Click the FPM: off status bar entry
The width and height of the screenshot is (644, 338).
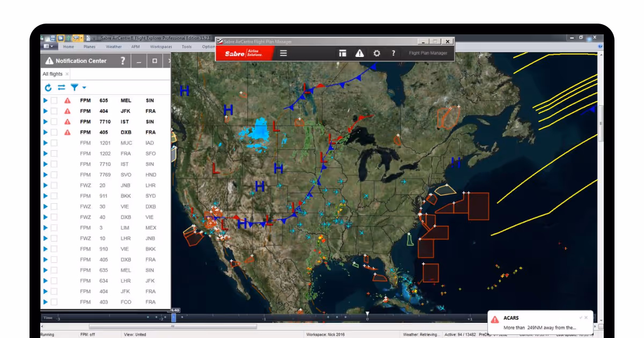click(88, 335)
